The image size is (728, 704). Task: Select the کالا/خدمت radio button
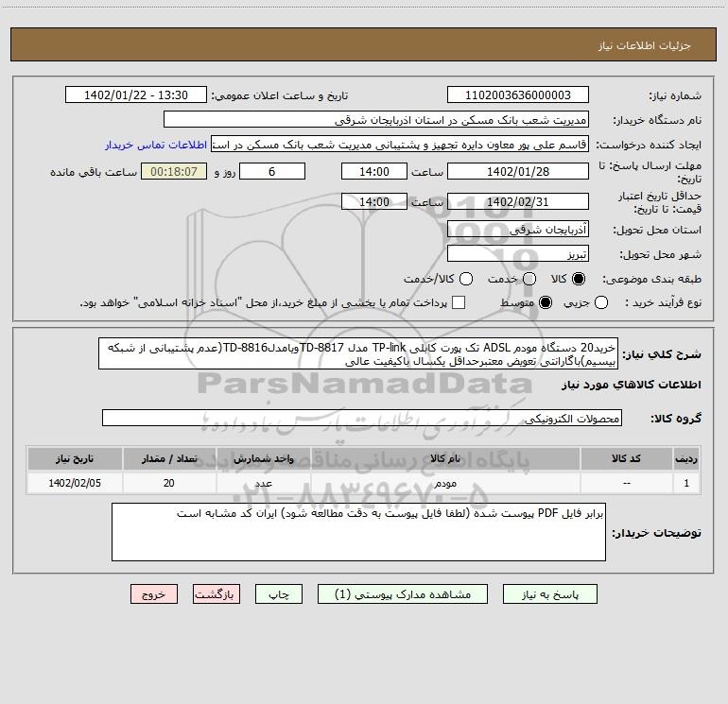coord(466,279)
